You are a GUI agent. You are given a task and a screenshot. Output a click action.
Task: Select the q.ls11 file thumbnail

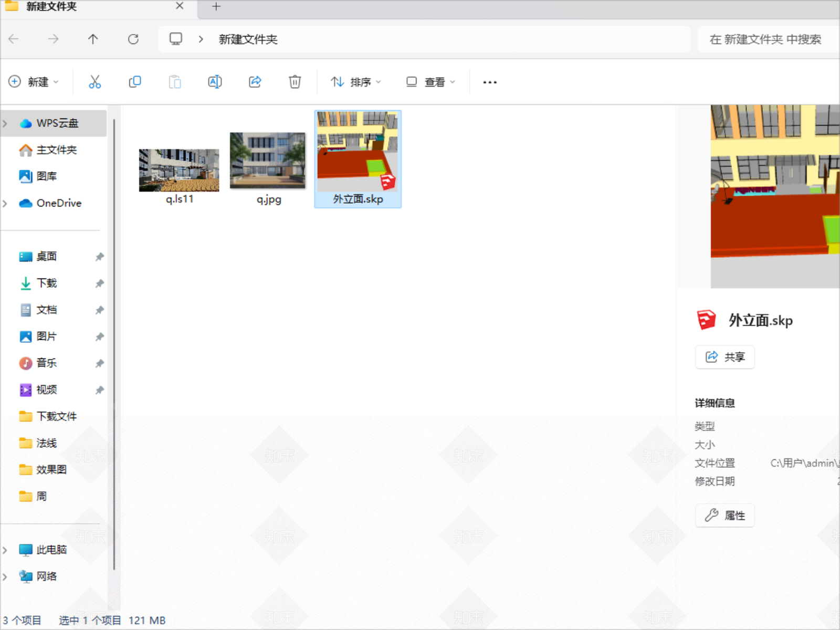[179, 171]
